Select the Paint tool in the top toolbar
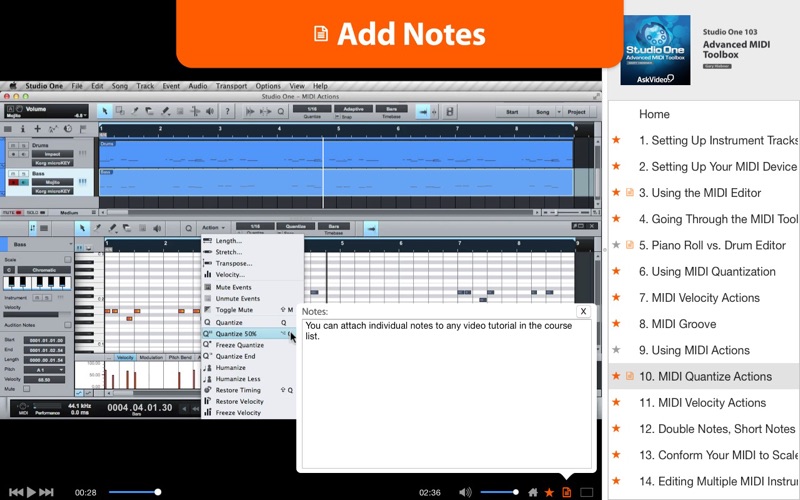Image resolution: width=800 pixels, height=500 pixels. (x=165, y=111)
